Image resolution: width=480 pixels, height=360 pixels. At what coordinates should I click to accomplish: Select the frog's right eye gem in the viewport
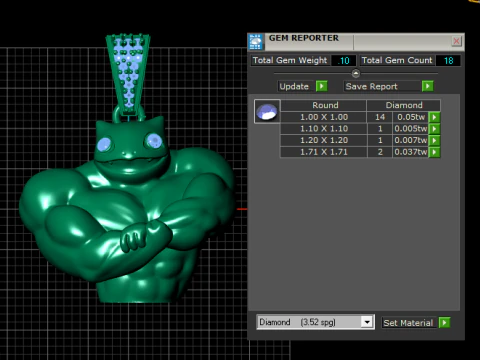[x=154, y=141]
